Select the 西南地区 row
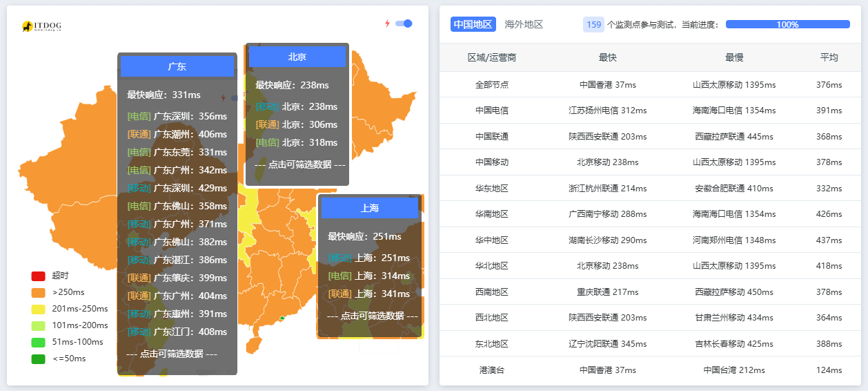This screenshot has height=391, width=868. pyautogui.click(x=650, y=292)
